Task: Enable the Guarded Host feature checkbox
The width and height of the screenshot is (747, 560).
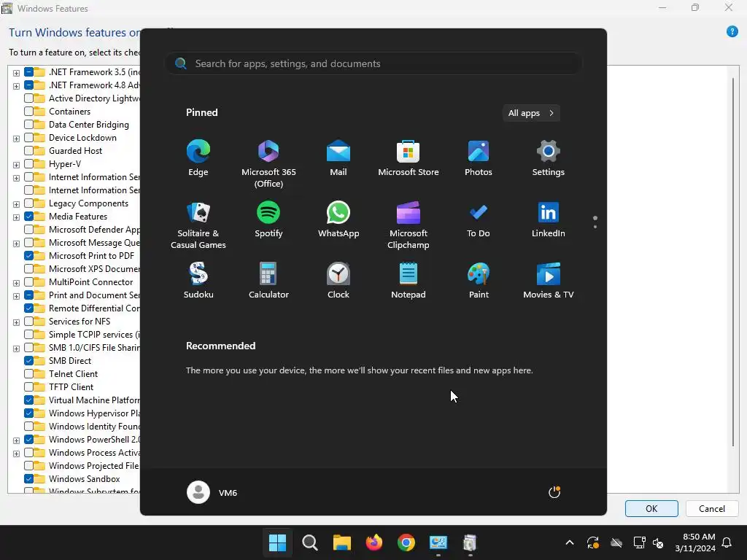Action: (28, 150)
